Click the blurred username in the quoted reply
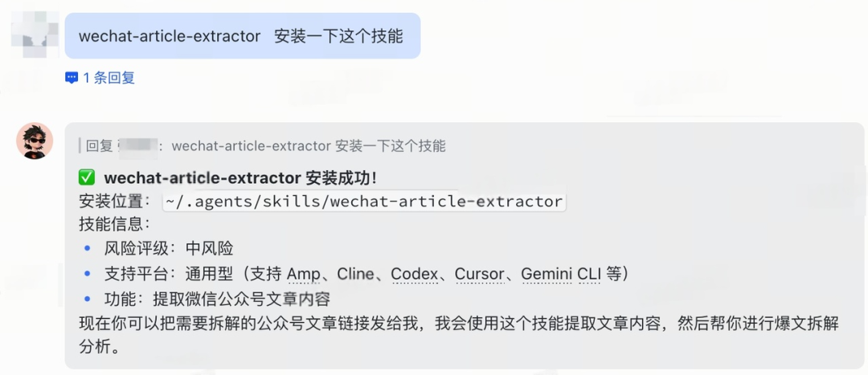The image size is (868, 375). click(x=137, y=145)
